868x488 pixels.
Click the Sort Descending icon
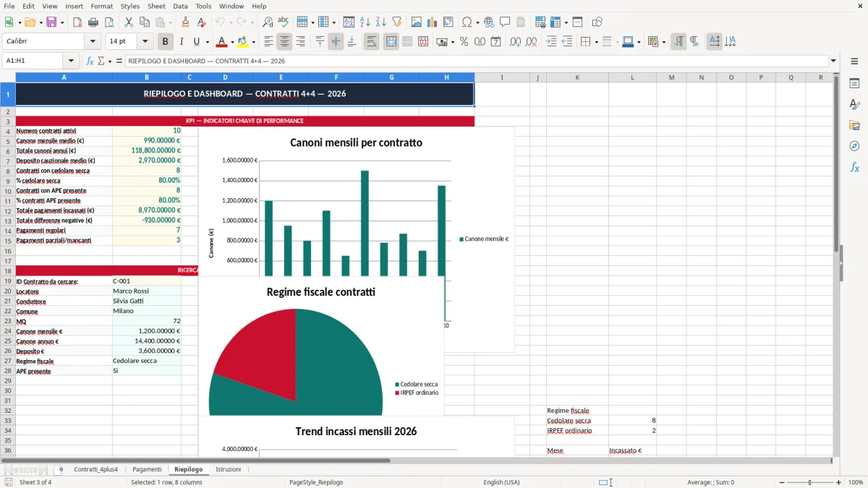[381, 22]
